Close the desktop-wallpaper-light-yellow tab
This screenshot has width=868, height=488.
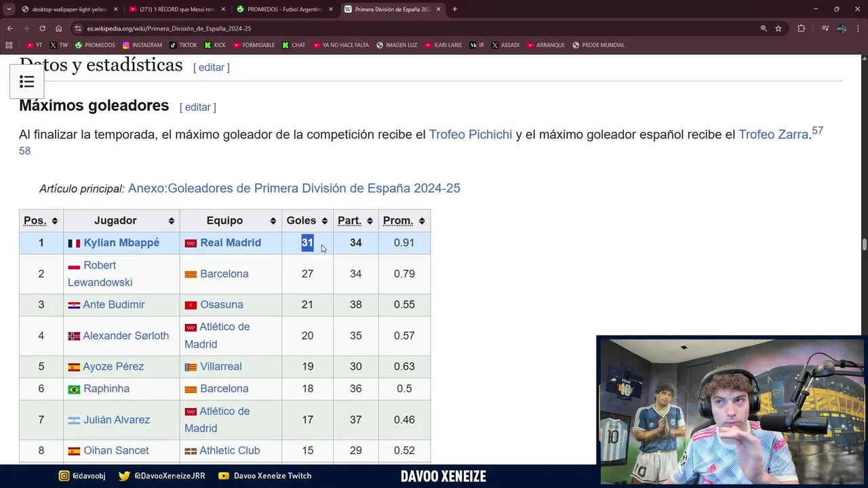pyautogui.click(x=115, y=9)
